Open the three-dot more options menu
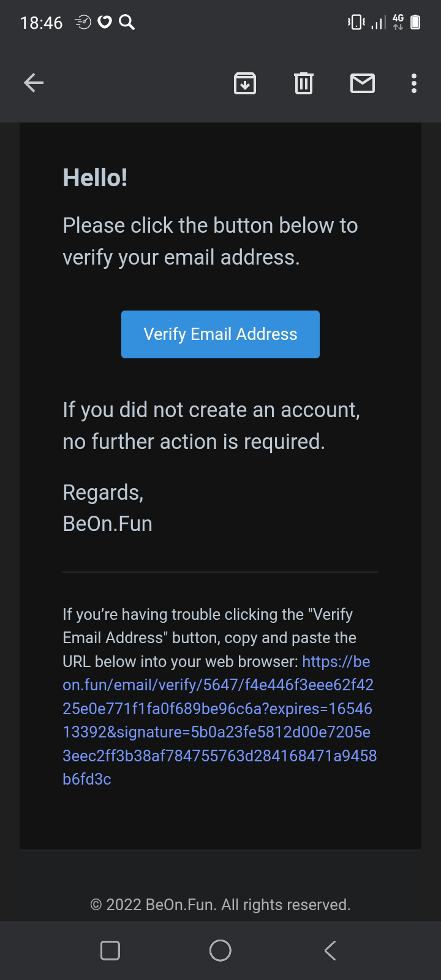 [x=414, y=83]
